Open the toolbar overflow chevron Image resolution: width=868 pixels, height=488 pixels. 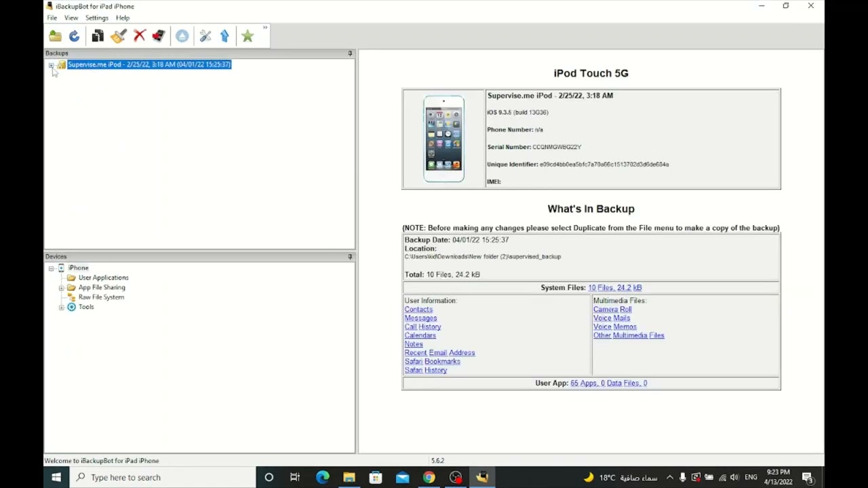pos(265,28)
